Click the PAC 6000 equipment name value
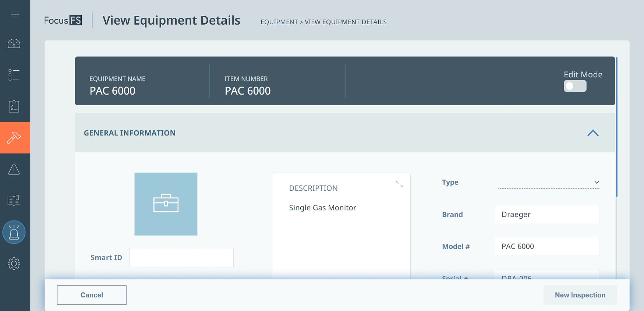Viewport: 644px width, 311px height. [112, 91]
